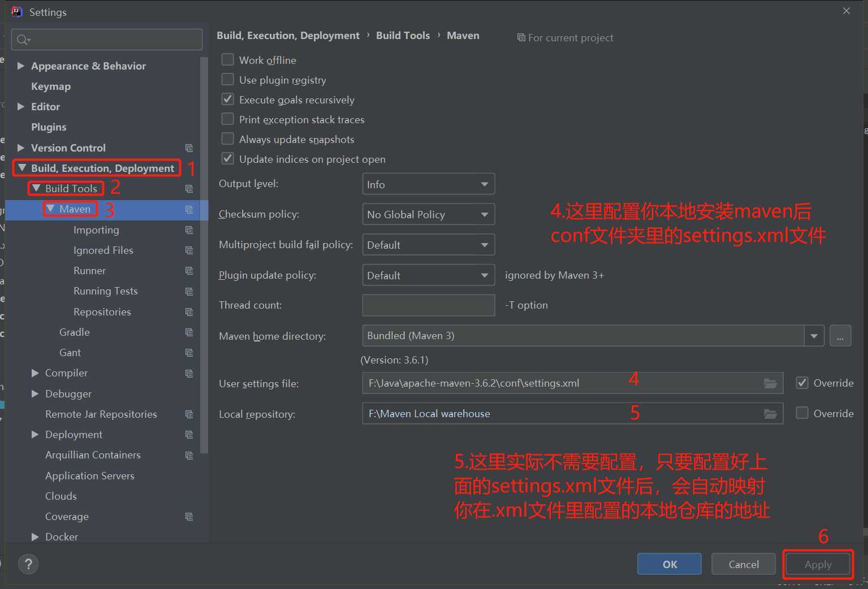The width and height of the screenshot is (868, 589).
Task: Click the search magnifier icon in settings
Action: tap(23, 40)
